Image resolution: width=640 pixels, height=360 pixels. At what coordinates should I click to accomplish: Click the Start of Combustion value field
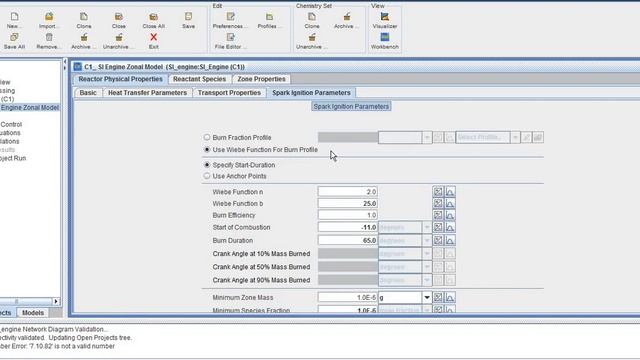348,227
